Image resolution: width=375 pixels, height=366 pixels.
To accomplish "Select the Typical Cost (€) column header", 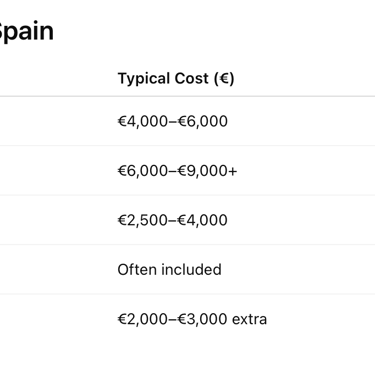I will 176,79.
